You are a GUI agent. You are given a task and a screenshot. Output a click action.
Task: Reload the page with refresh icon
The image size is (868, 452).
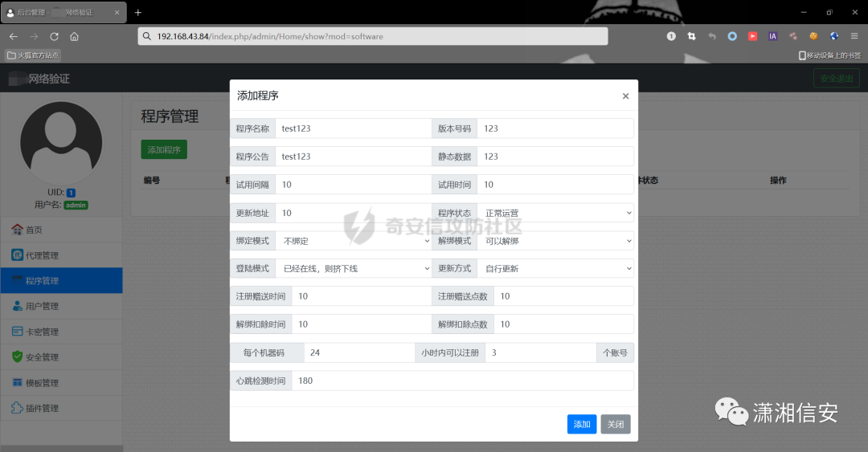tap(55, 36)
